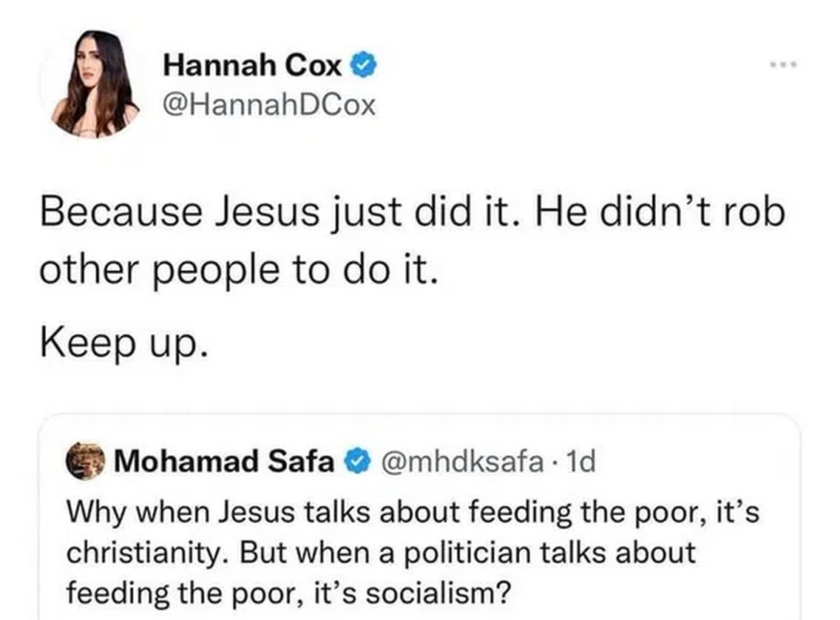Click the verified badge next to Mohamad Safa
This screenshot has width=840, height=620.
(357, 462)
